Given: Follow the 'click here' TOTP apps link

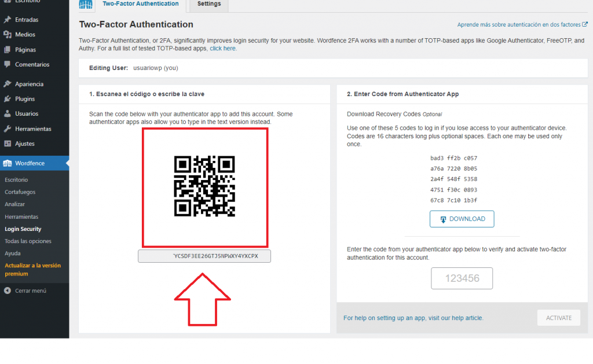Looking at the screenshot, I should pyautogui.click(x=223, y=49).
